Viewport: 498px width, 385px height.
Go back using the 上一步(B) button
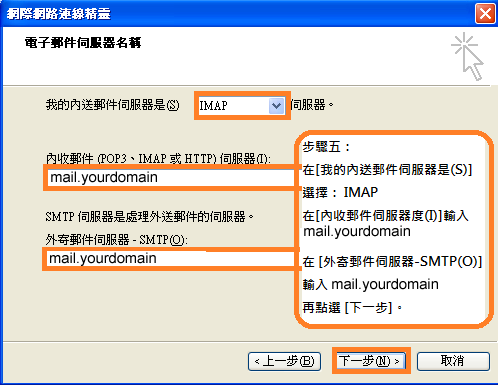(284, 361)
